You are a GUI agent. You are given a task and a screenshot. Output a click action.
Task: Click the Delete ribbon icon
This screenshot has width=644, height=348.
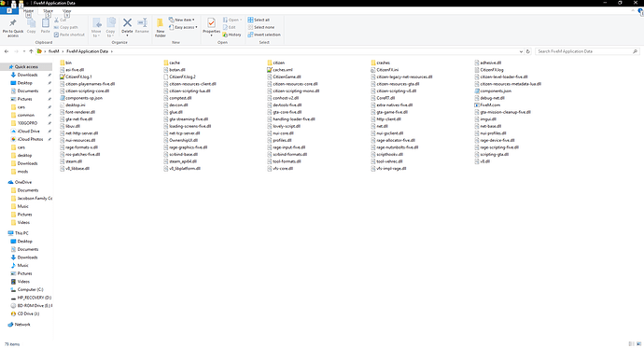127,26
